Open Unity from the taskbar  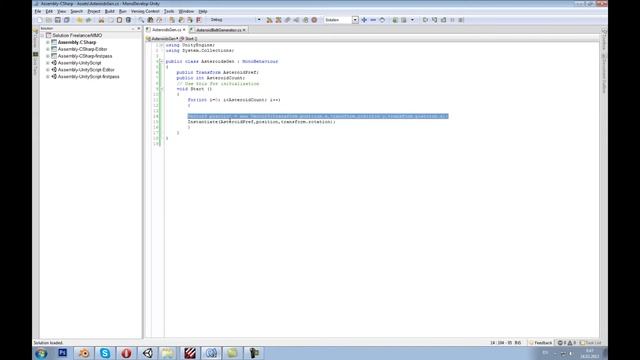point(147,353)
